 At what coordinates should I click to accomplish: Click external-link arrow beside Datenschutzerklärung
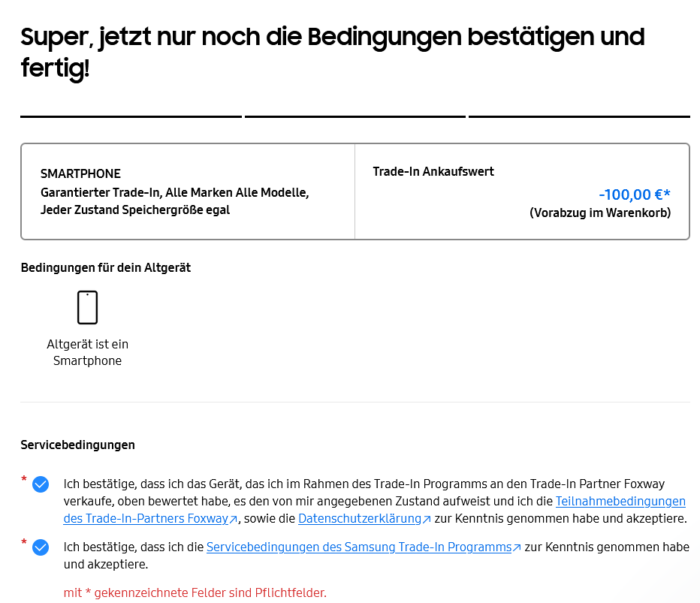coord(427,519)
